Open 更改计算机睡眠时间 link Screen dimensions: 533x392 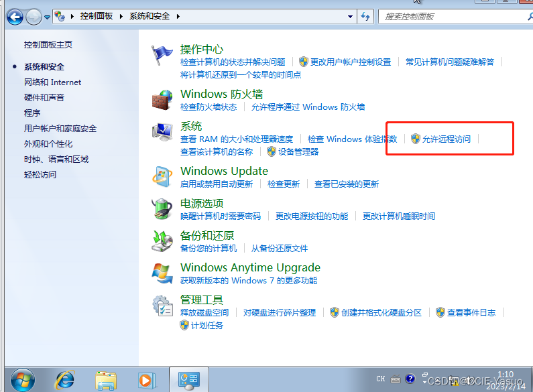(x=399, y=216)
